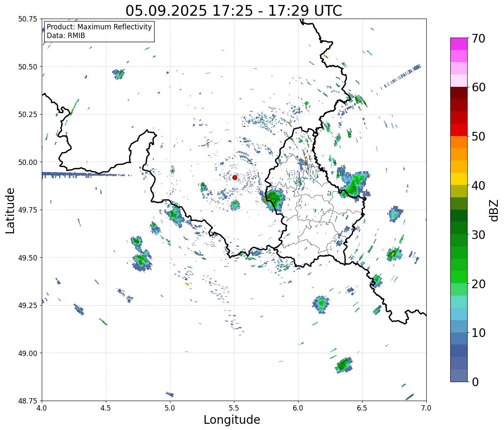Click the latitude tick label '49.00'
Viewport: 504px width, 430px height.
[28, 353]
